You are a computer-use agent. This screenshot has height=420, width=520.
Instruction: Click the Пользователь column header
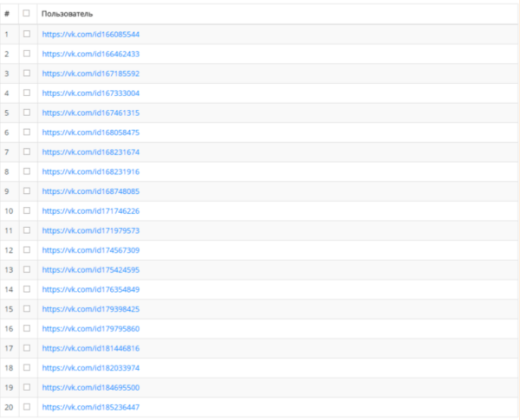[277, 14]
